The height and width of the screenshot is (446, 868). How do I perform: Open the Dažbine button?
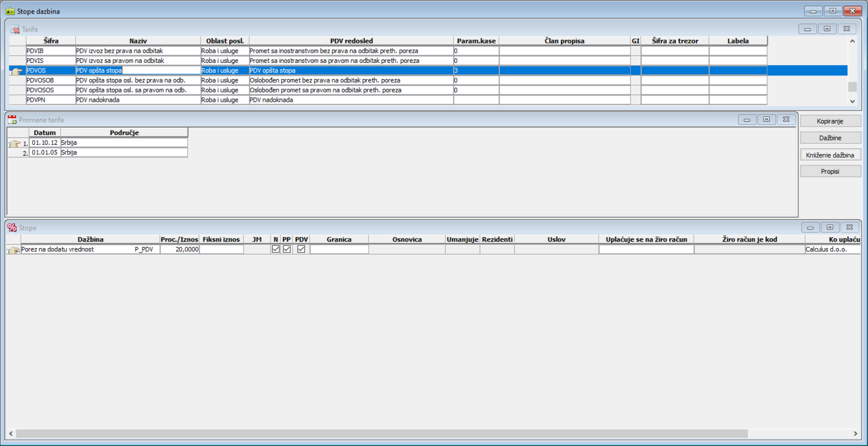tap(830, 138)
